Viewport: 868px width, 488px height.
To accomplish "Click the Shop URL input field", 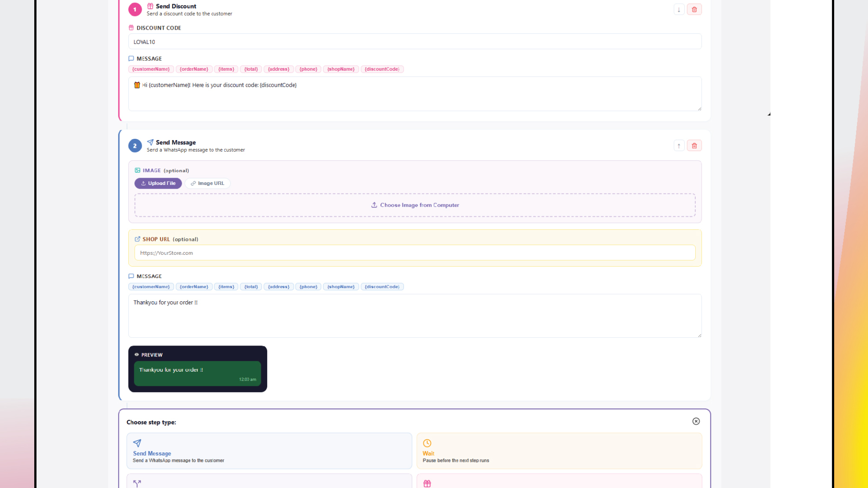I will (415, 253).
